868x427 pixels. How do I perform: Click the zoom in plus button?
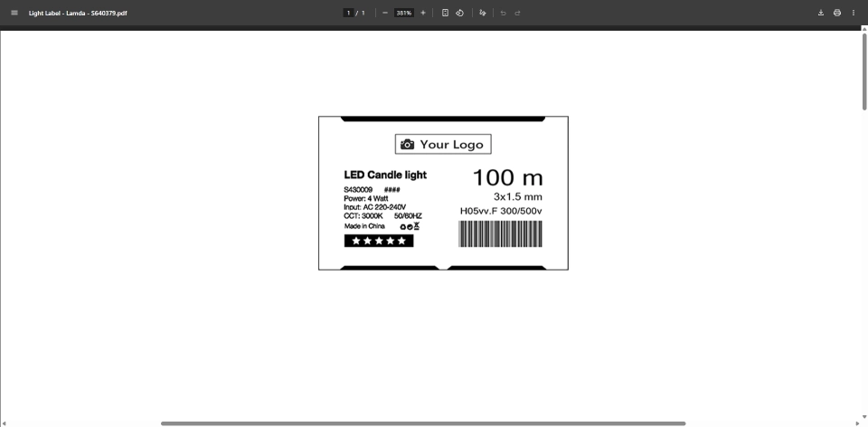tap(423, 13)
